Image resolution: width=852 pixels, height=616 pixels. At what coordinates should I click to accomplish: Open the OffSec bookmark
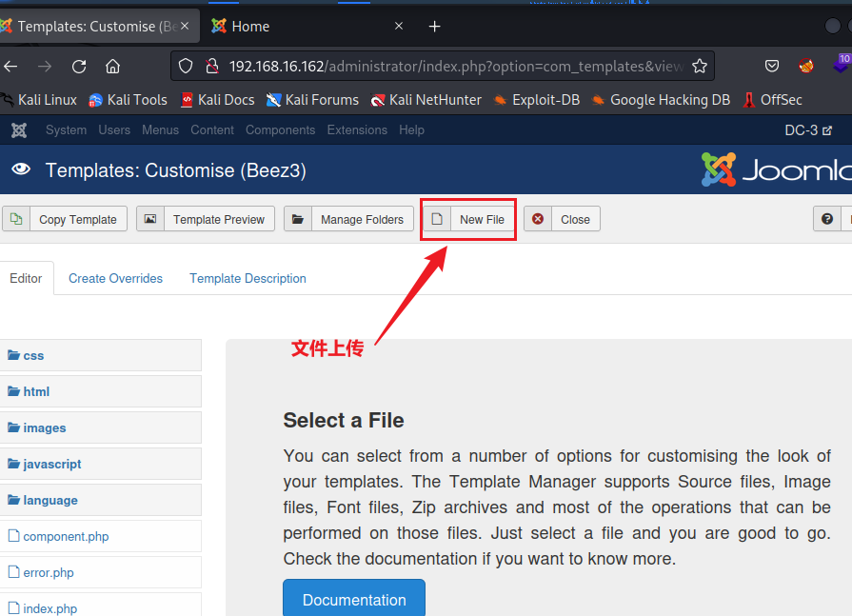773,100
